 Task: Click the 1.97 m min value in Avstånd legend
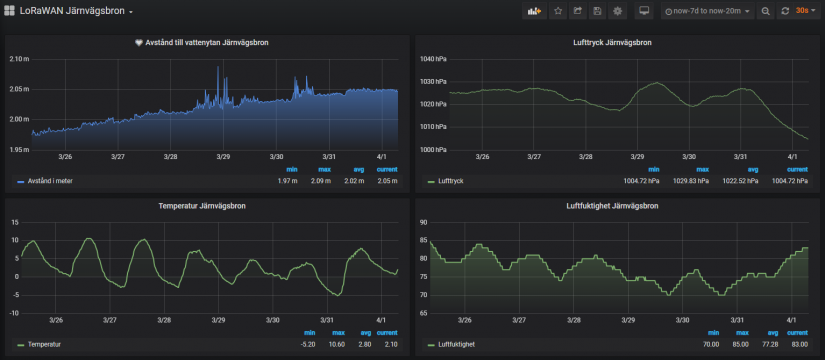tap(288, 182)
